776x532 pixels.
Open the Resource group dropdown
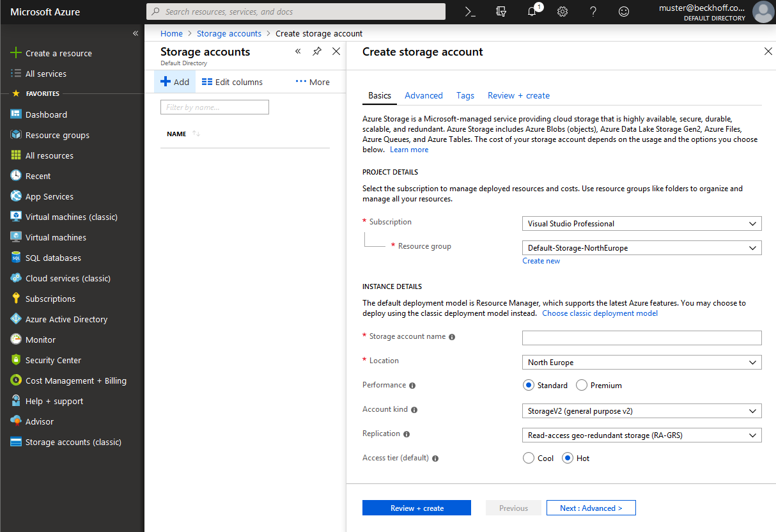coord(642,248)
